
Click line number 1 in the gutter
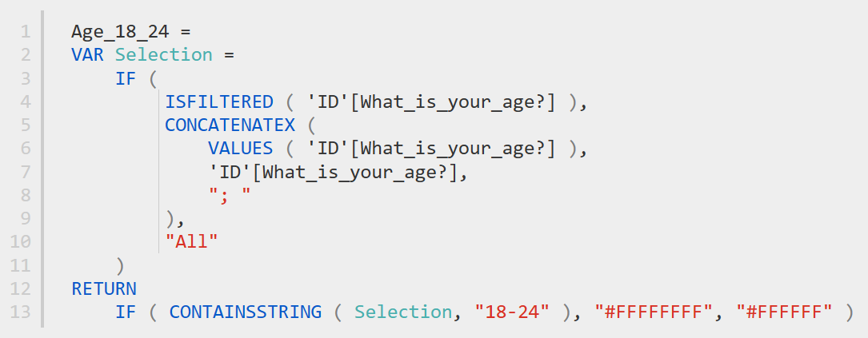click(26, 32)
